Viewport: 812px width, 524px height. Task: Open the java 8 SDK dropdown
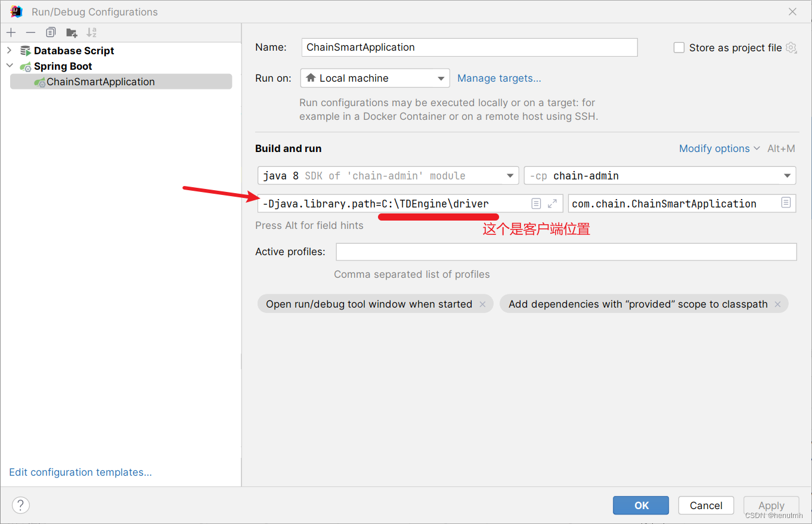(x=510, y=175)
